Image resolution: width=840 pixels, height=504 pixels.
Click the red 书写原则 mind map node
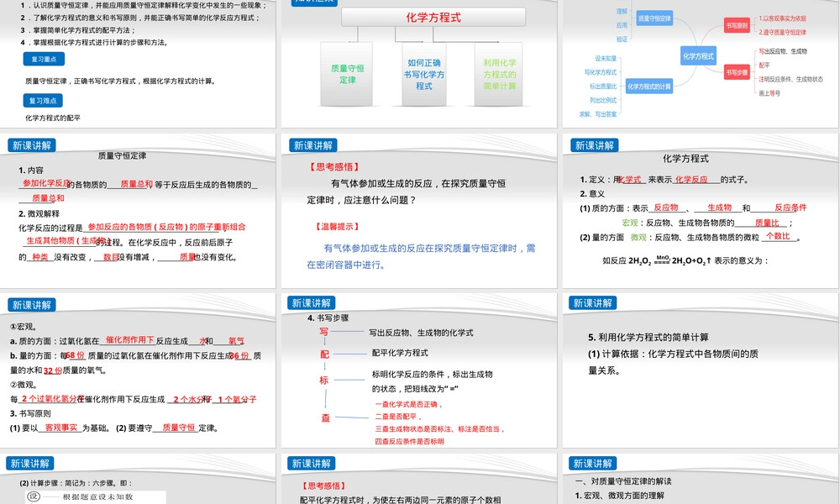737,25
